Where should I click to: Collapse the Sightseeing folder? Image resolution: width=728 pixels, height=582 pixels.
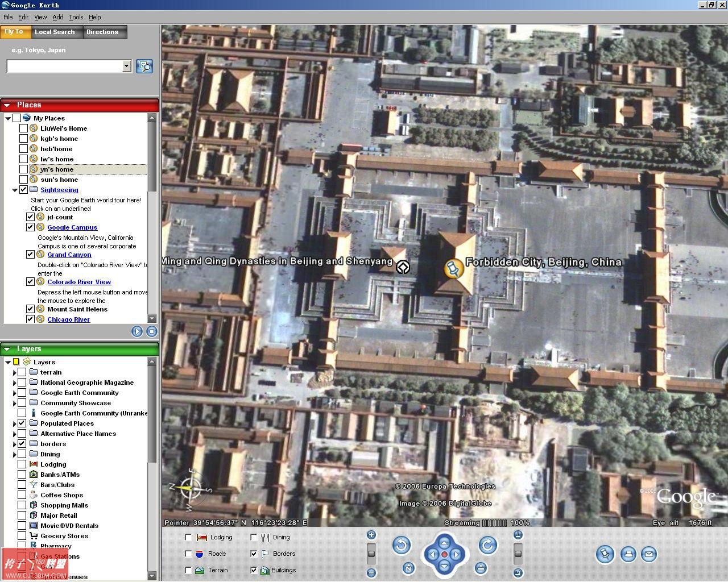pyautogui.click(x=15, y=190)
